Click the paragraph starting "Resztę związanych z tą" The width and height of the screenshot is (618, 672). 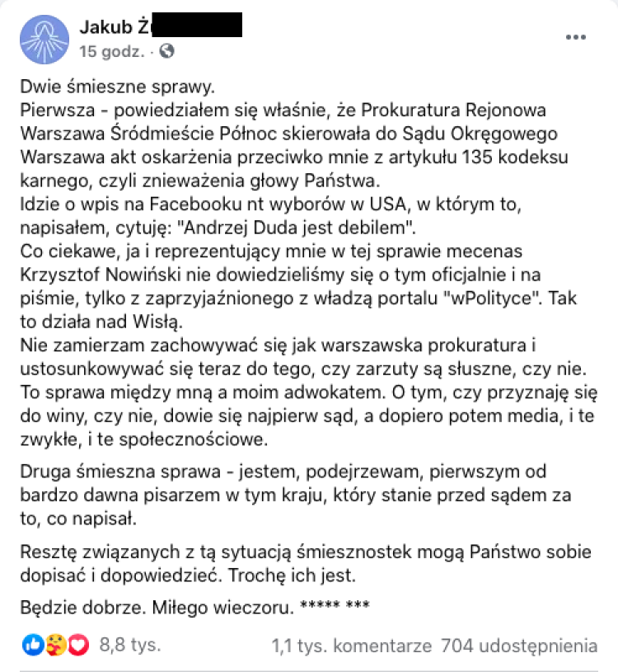point(306,563)
